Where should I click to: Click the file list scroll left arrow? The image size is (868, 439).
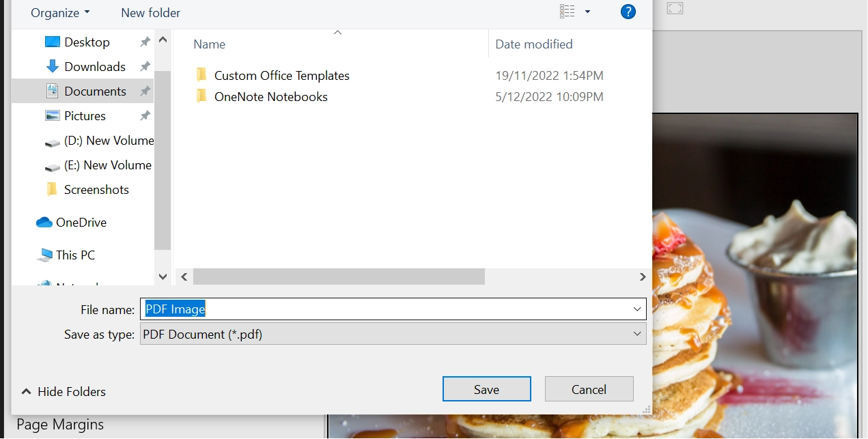(x=184, y=277)
